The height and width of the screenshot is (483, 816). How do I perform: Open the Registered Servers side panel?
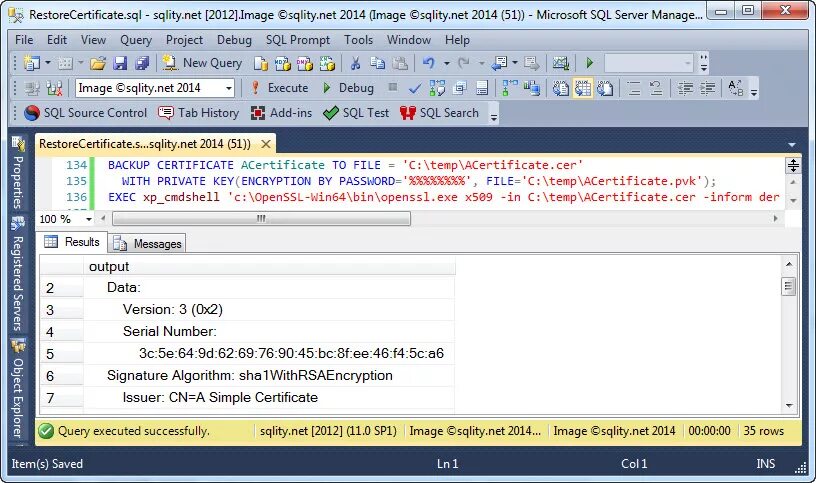[18, 274]
